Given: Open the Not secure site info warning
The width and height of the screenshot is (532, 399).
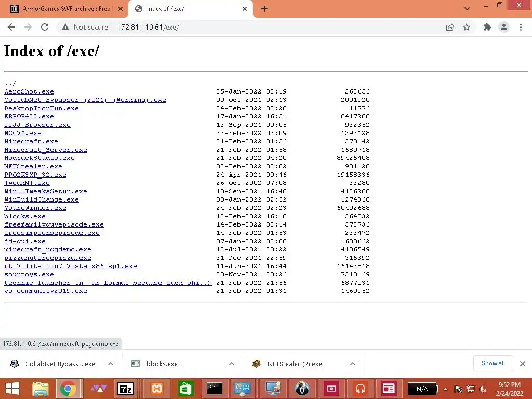Looking at the screenshot, I should 85,27.
